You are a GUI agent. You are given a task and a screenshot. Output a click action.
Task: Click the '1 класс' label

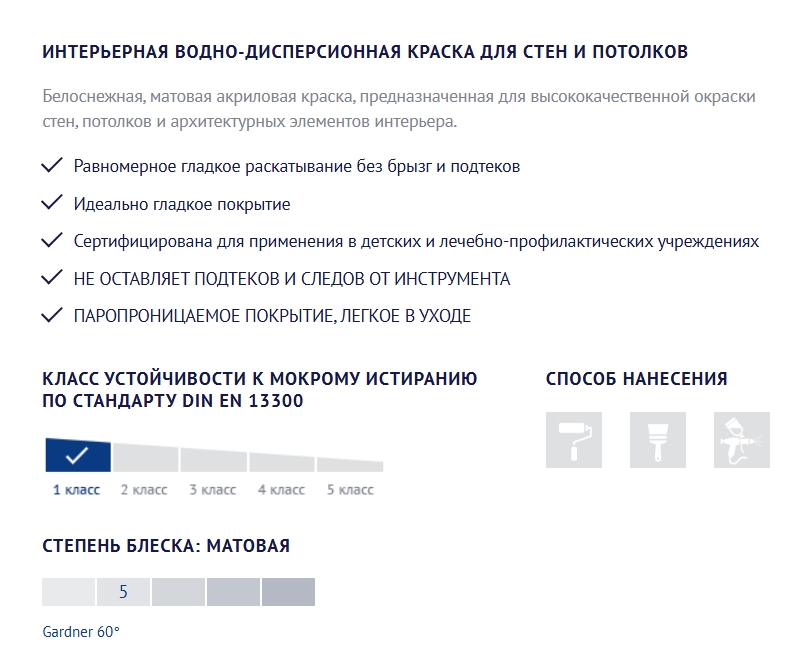pos(76,489)
